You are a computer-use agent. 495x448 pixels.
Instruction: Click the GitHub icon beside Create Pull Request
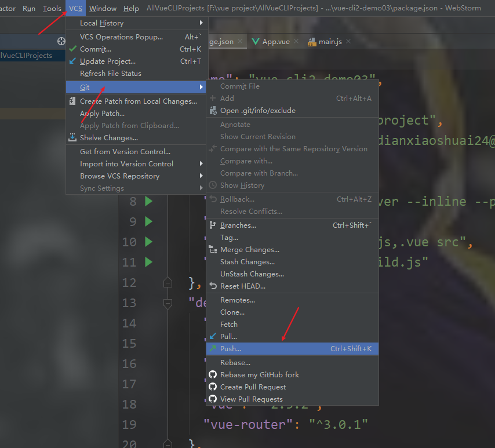coord(213,387)
